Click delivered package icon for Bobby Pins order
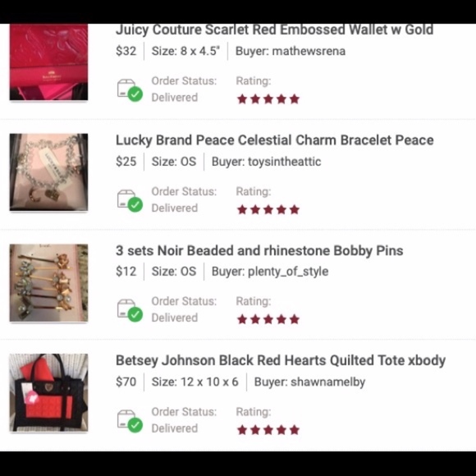This screenshot has width=476, height=476. point(130,310)
